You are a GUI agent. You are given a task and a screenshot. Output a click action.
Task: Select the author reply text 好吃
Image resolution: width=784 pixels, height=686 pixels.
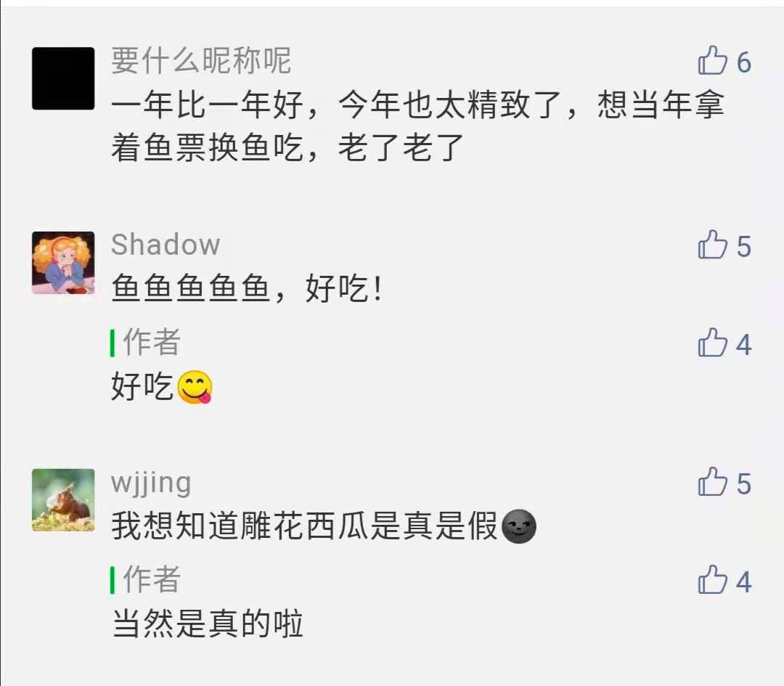pyautogui.click(x=142, y=386)
